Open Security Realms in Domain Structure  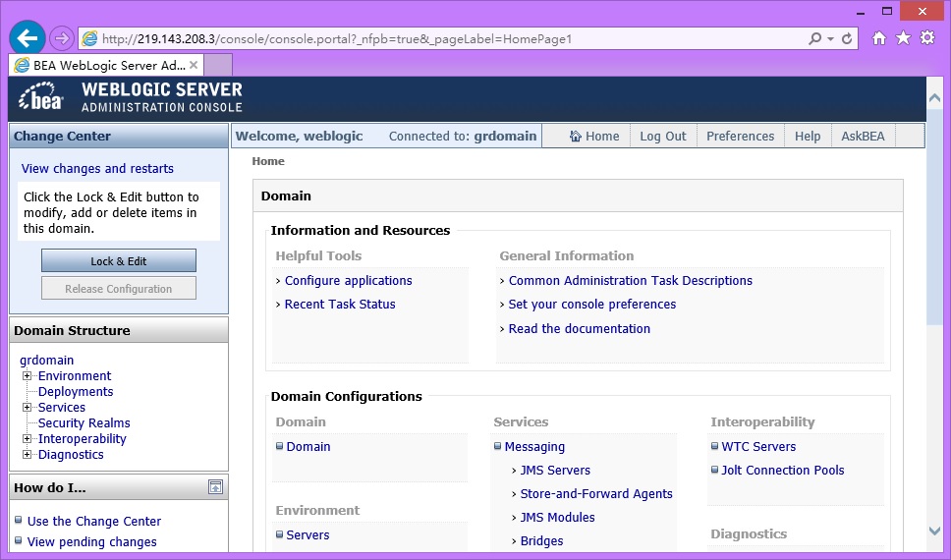pyautogui.click(x=84, y=423)
